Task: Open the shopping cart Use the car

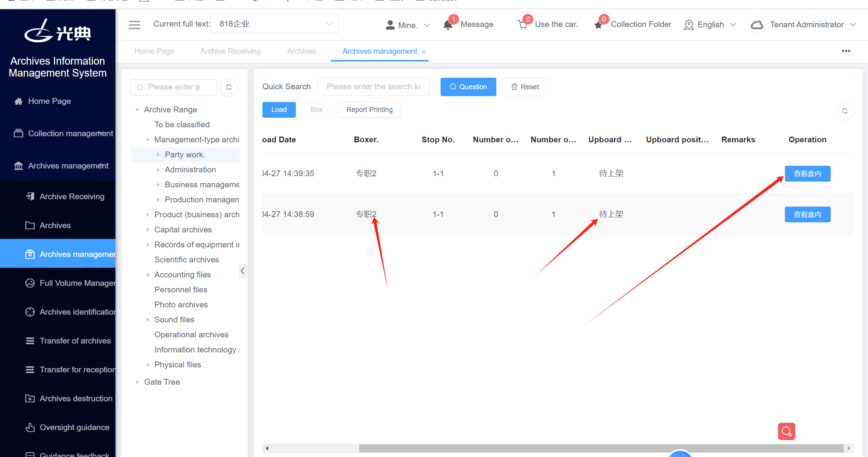Action: [x=522, y=25]
